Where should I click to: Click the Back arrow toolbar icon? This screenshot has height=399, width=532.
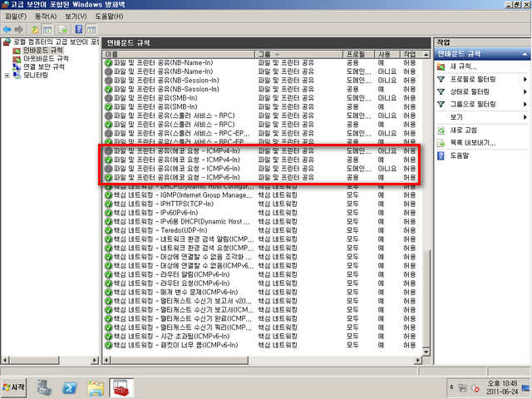tap(7, 30)
